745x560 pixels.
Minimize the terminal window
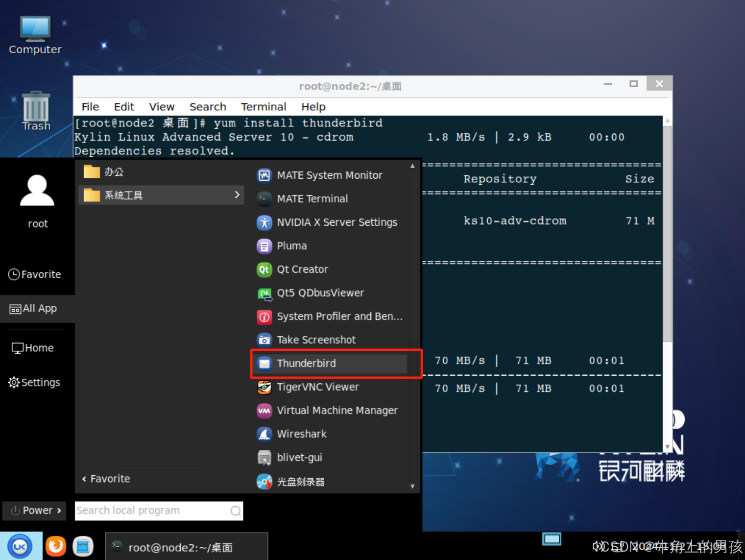(608, 84)
